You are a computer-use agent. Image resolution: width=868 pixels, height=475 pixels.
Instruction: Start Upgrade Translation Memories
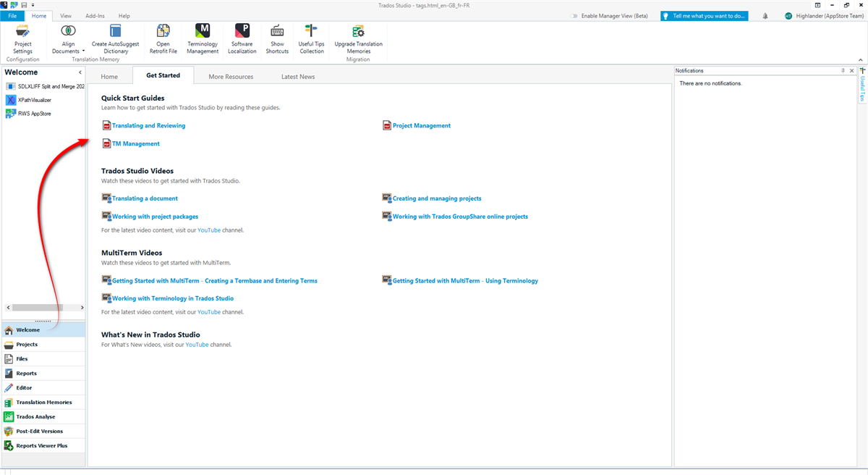(x=358, y=39)
